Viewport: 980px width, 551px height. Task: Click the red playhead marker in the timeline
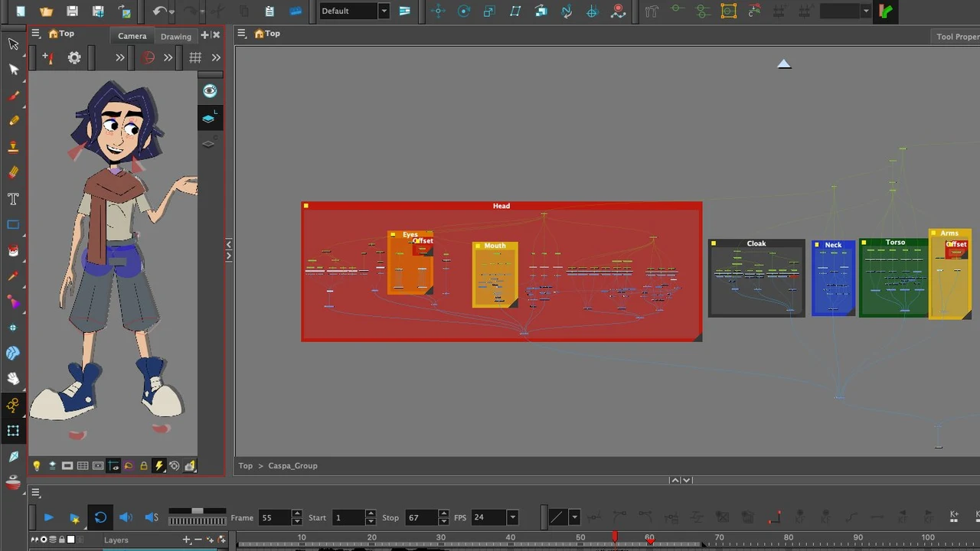point(614,538)
